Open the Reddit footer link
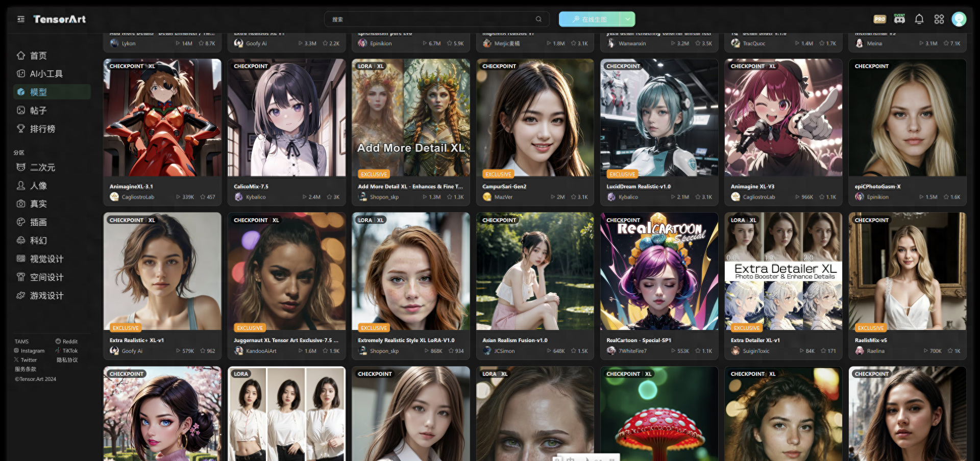The width and height of the screenshot is (980, 461). point(66,342)
